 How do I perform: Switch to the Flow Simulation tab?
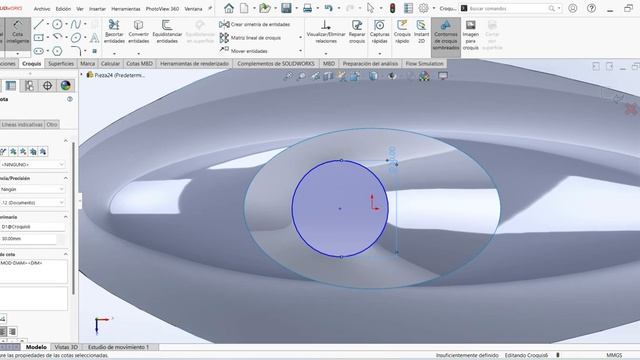[424, 64]
